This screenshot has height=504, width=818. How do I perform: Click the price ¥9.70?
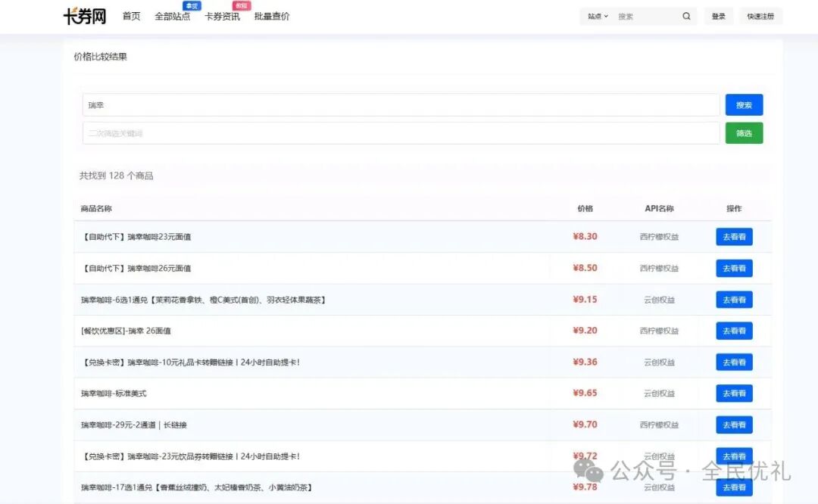coord(585,425)
